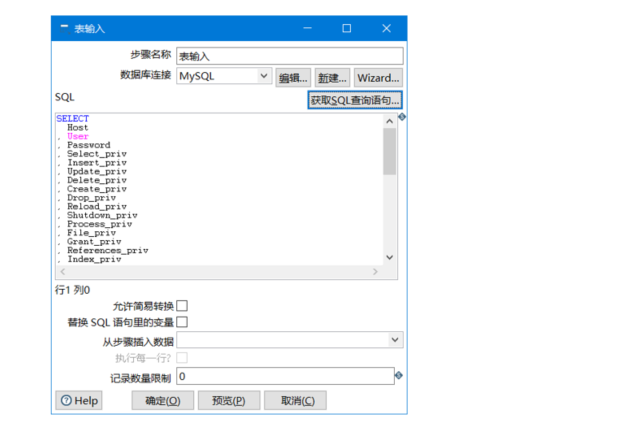
Task: Click the variable diamond icon beside SQL editor
Action: click(x=402, y=117)
